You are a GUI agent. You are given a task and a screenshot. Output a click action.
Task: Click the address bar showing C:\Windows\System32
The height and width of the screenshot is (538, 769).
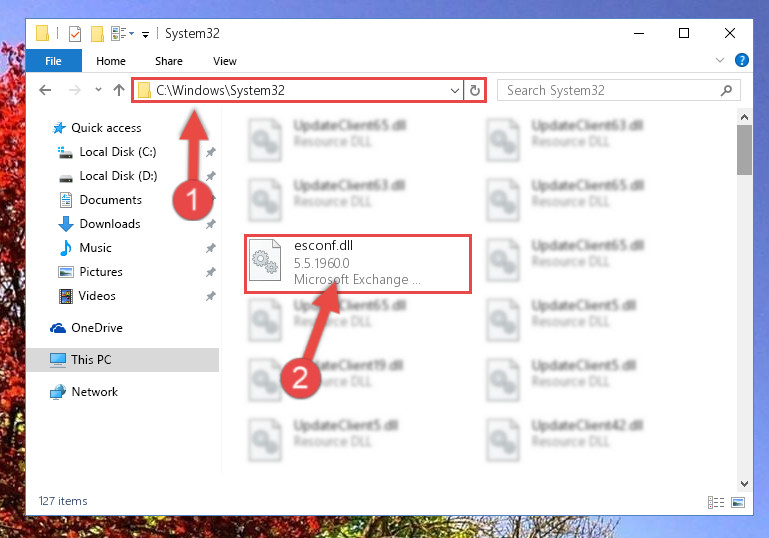click(298, 90)
